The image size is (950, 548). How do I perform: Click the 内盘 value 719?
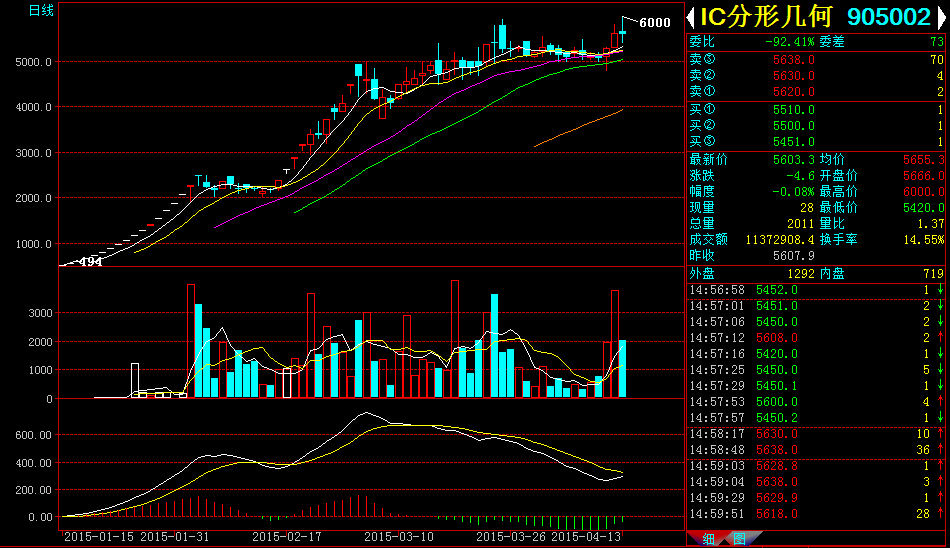(x=934, y=273)
